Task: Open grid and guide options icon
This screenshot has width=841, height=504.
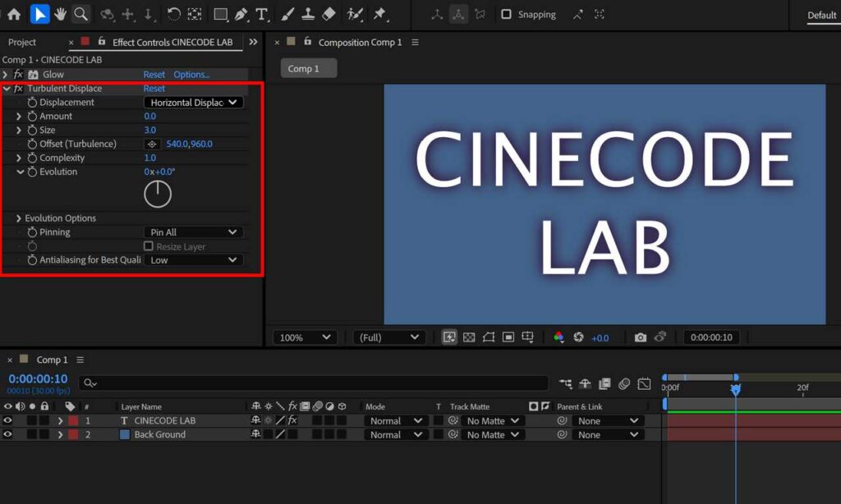Action: click(528, 337)
